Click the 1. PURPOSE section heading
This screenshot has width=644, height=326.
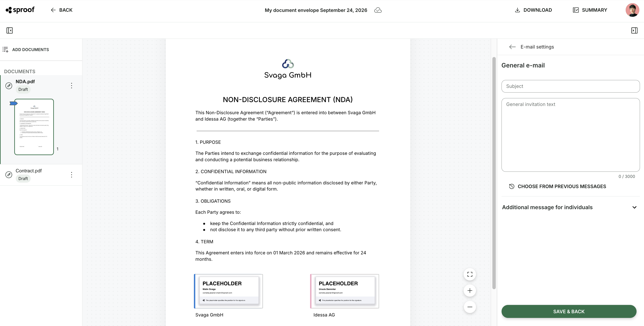point(208,142)
